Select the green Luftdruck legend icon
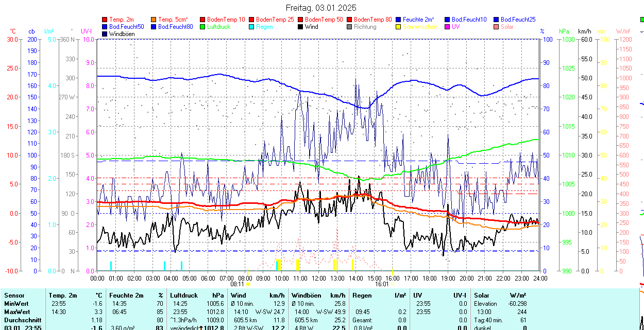Viewport: 644px width, 330px height. [203, 27]
